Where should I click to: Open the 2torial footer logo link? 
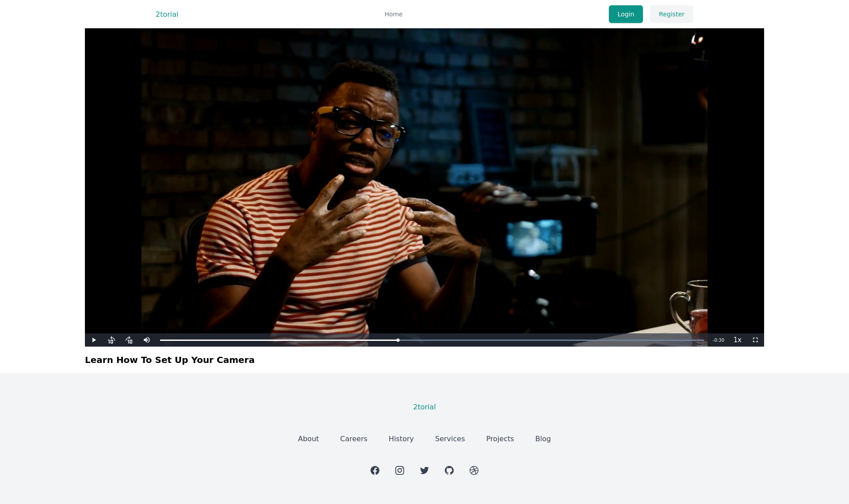[424, 407]
